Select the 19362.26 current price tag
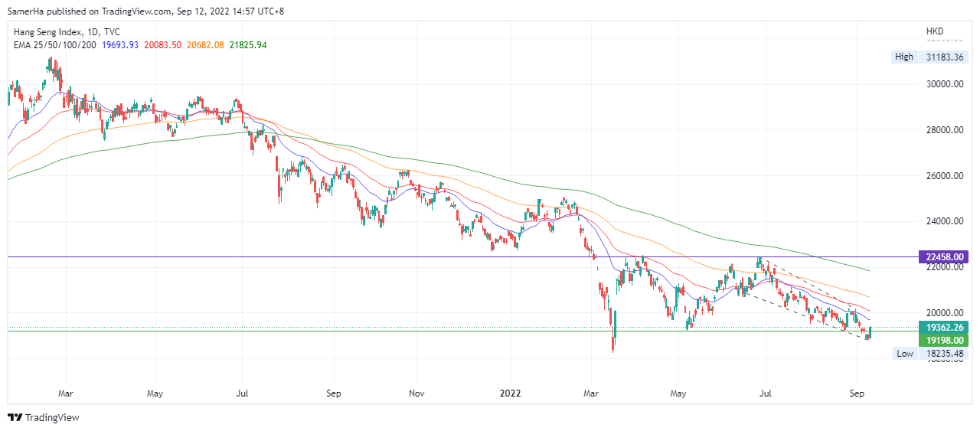The image size is (980, 431). [x=943, y=327]
